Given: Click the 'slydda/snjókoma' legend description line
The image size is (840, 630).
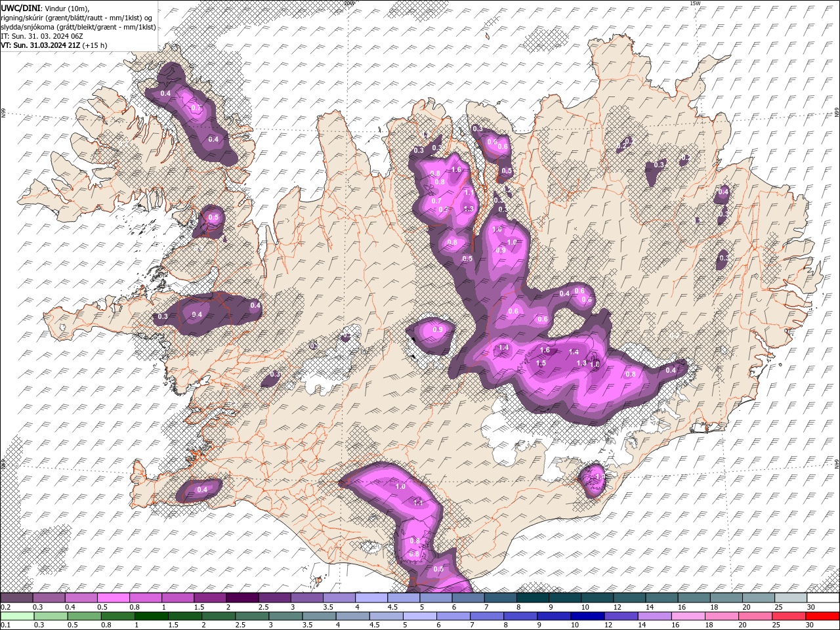Looking at the screenshot, I should coord(78,27).
